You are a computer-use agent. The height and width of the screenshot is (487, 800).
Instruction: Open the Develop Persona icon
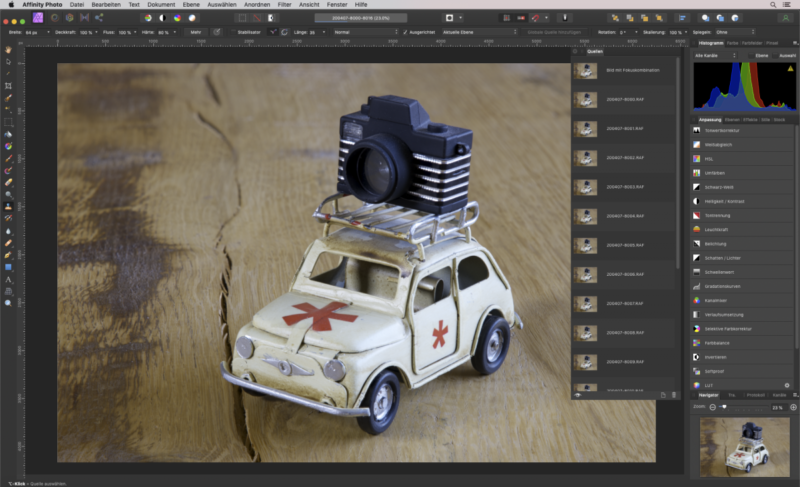pyautogui.click(x=69, y=18)
